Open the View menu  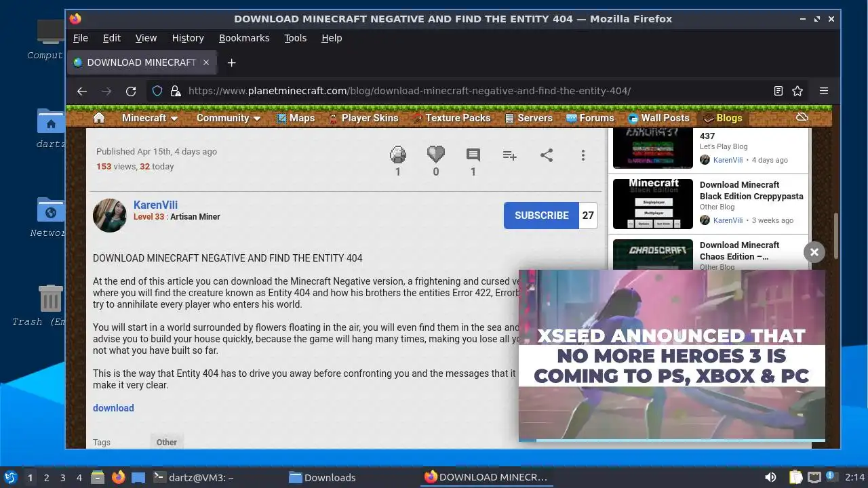(x=146, y=38)
